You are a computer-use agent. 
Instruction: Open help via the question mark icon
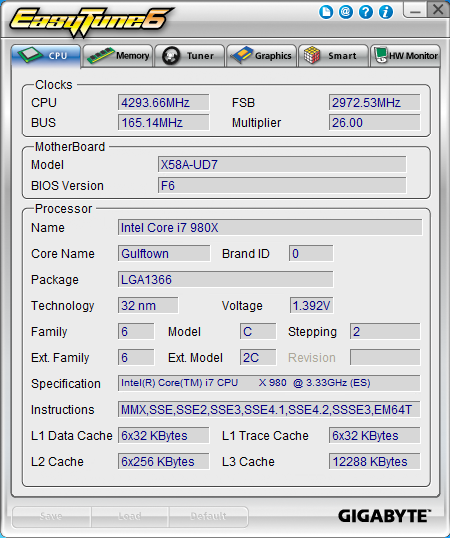tap(366, 12)
